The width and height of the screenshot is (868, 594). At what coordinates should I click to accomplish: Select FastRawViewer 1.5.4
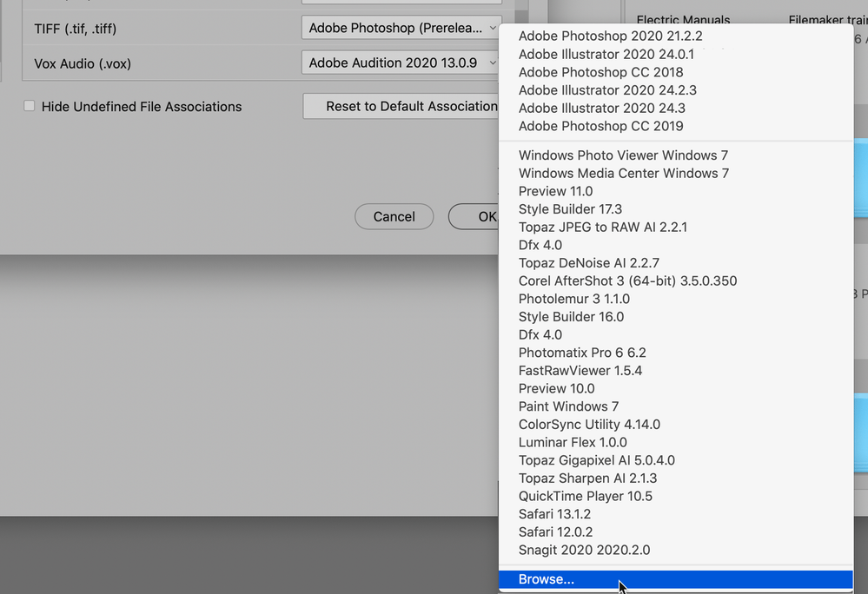[x=675, y=371]
